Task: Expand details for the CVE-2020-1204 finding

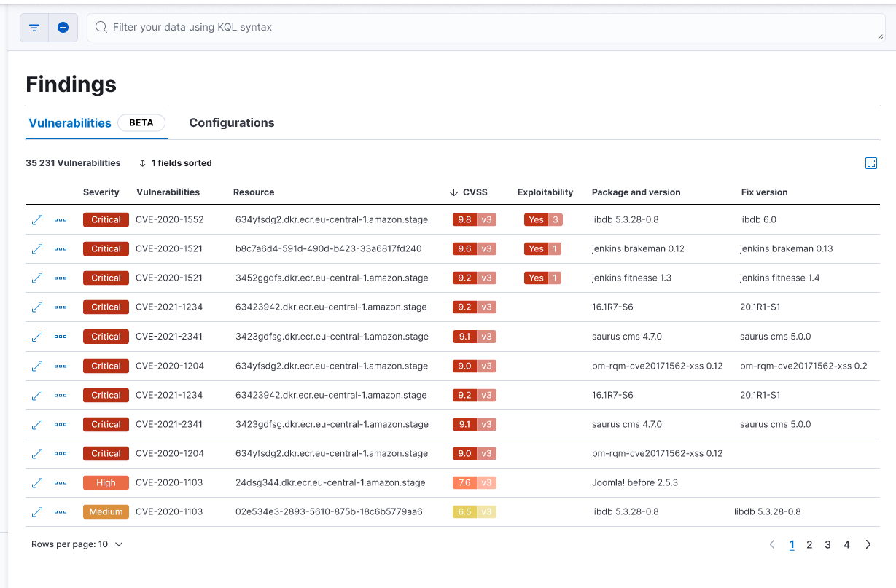Action: (x=36, y=366)
